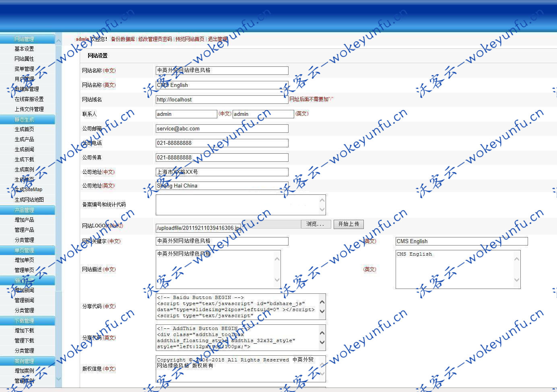The image size is (557, 392).
Task: Toggle the 产品管理 section header
Action: click(27, 210)
